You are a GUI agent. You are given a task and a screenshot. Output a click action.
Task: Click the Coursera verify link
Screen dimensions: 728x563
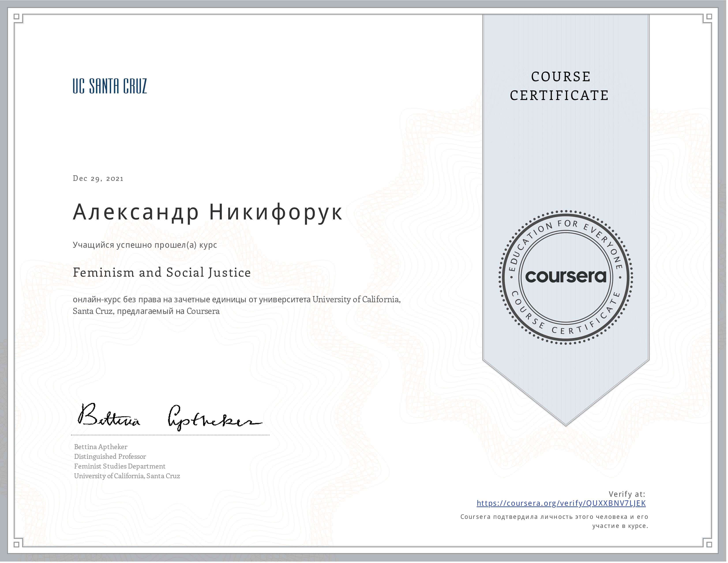click(561, 503)
